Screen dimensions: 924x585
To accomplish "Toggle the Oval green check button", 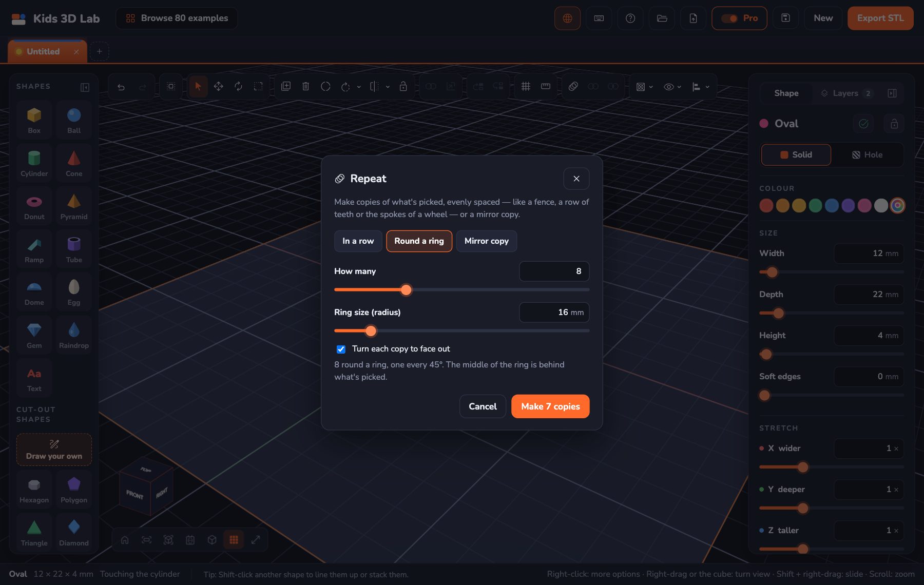I will 863,124.
